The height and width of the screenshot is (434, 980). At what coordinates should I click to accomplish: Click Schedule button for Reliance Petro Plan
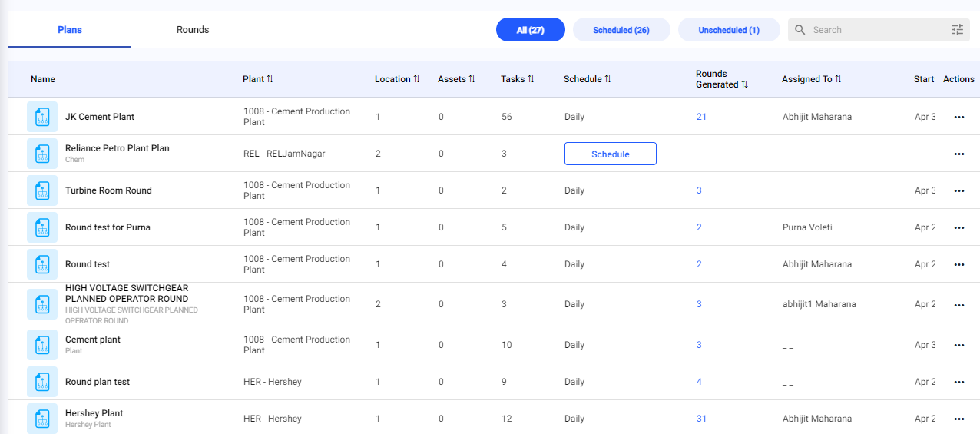pyautogui.click(x=611, y=154)
